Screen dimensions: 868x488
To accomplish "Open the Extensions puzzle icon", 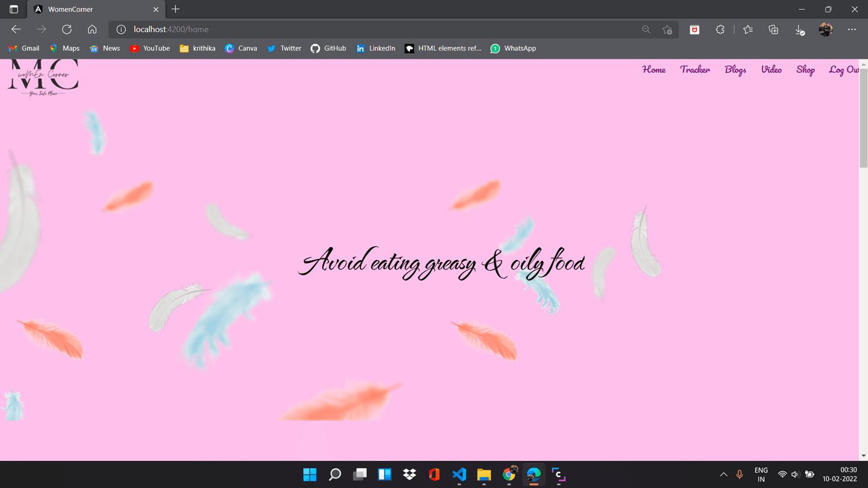I will 720,30.
